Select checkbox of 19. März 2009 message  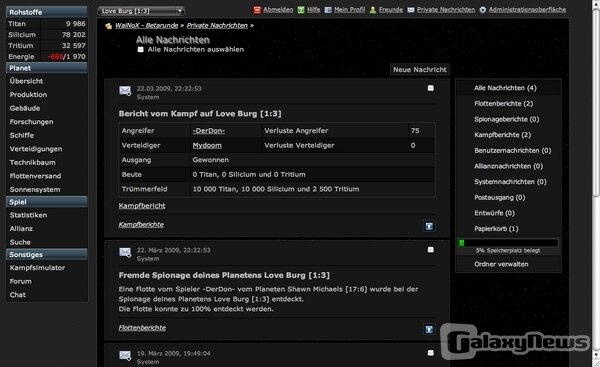(430, 353)
